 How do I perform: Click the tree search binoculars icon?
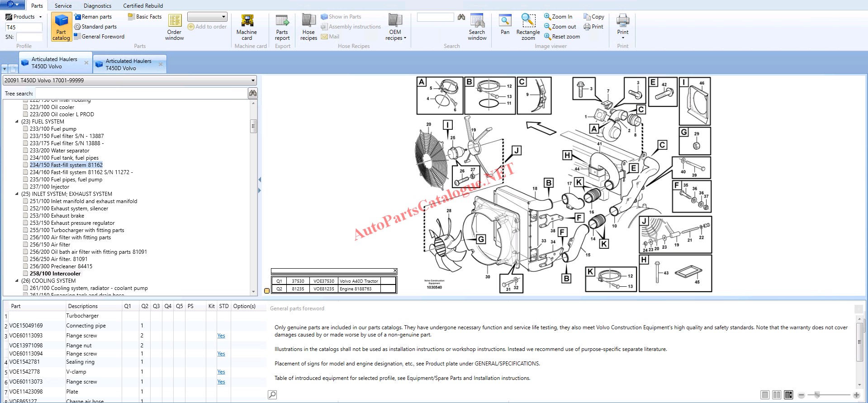click(x=253, y=93)
